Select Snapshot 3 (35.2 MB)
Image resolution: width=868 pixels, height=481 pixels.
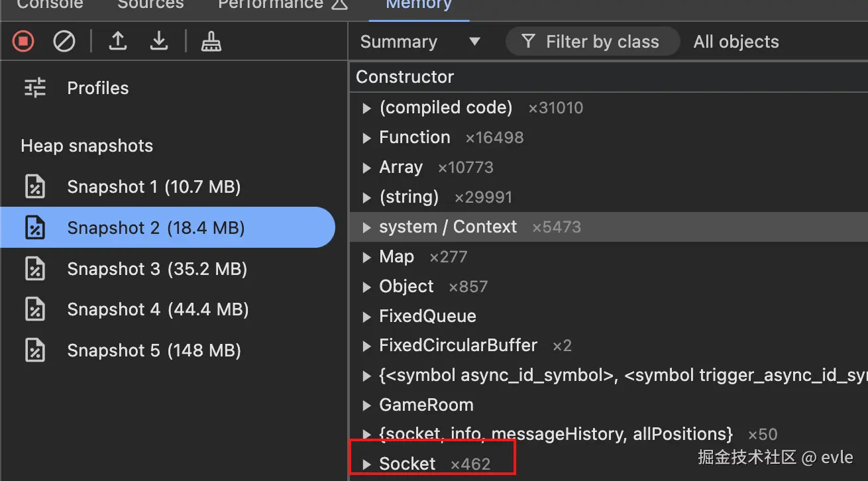(156, 269)
